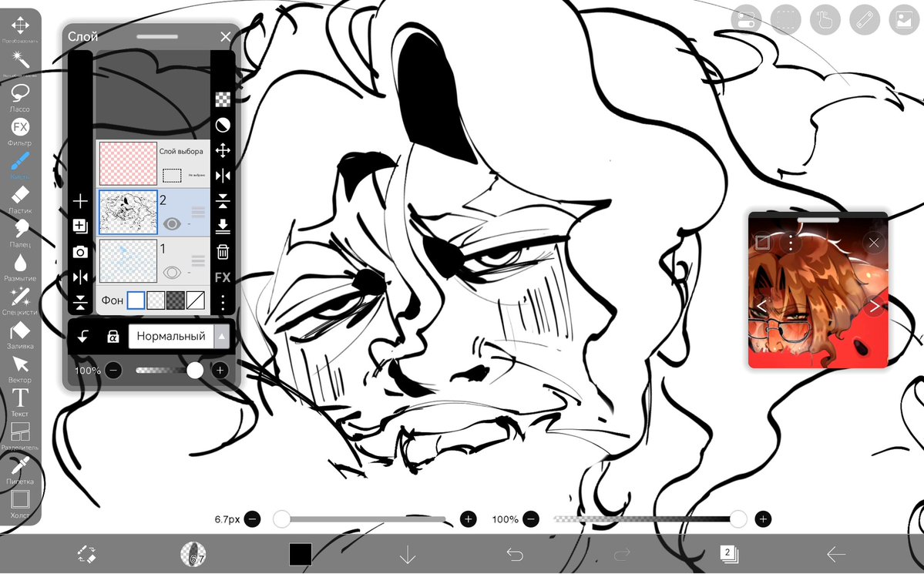Select the selection layer 'Слой выбора'
This screenshot has height=574, width=924.
pos(153,163)
